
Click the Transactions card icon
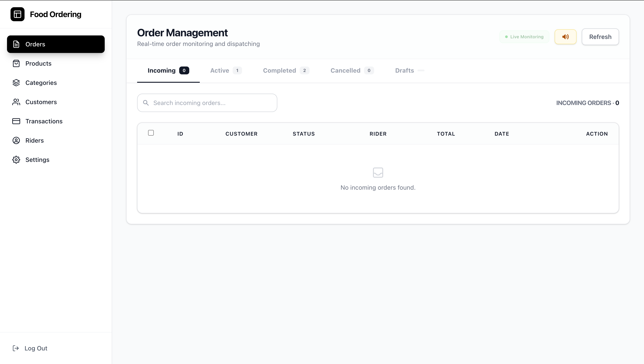coord(16,121)
